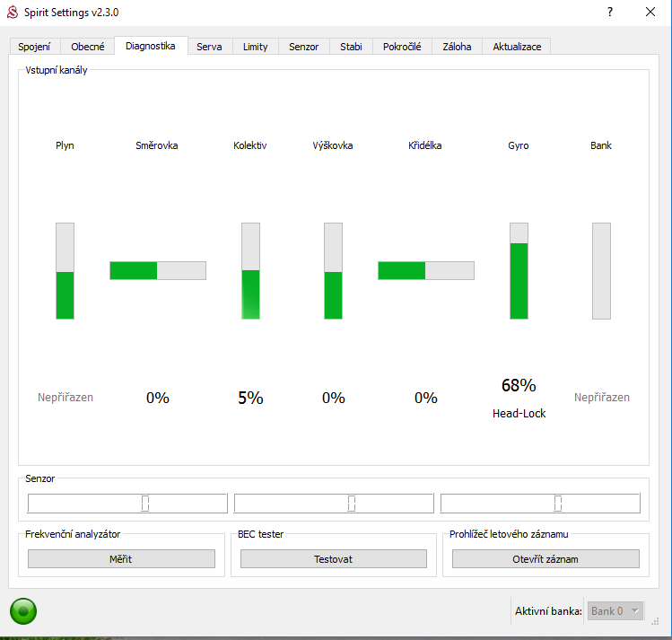Go to the Limity tab
672x640 pixels.
[255, 47]
